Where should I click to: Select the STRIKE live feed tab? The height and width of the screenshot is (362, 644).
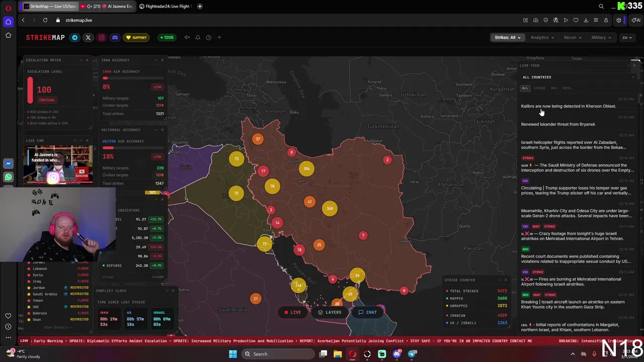click(539, 88)
